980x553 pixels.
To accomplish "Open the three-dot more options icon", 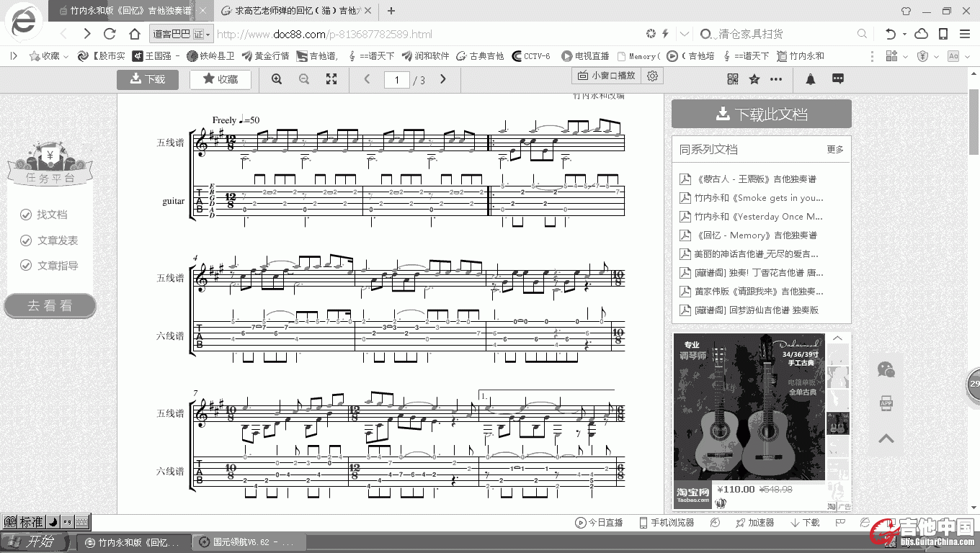I will click(x=776, y=79).
